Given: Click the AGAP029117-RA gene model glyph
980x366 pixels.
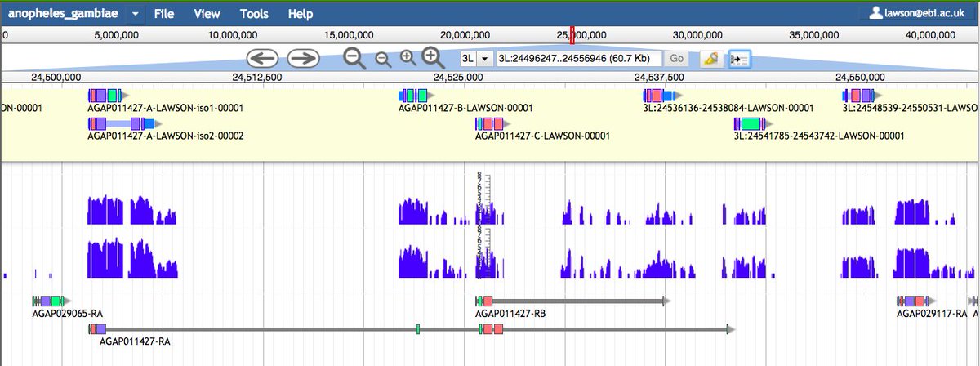Looking at the screenshot, I should 916,301.
